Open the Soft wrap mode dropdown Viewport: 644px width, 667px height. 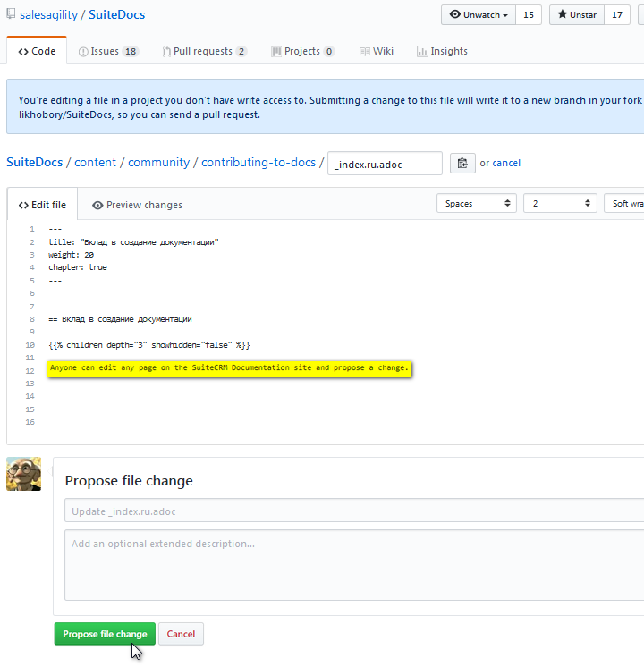[x=624, y=204]
